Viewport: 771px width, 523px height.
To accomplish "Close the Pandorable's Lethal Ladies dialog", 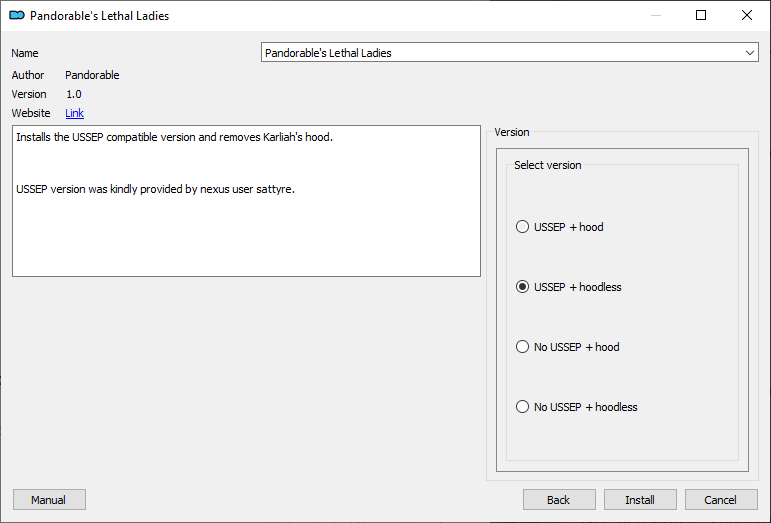I will tap(746, 15).
